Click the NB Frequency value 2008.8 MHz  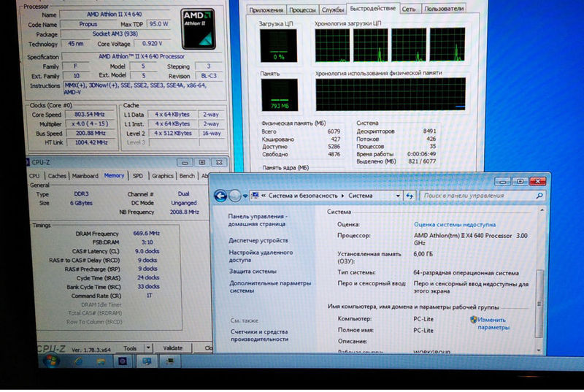pos(185,212)
